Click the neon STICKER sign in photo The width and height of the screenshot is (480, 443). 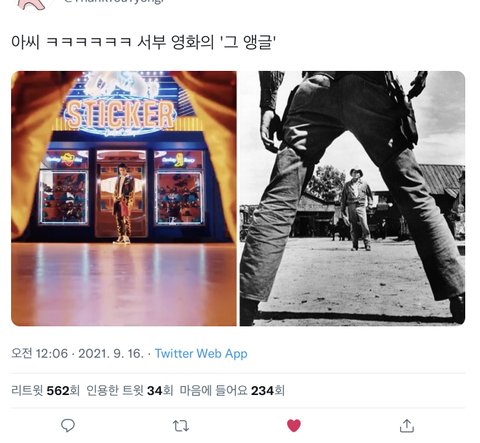120,116
